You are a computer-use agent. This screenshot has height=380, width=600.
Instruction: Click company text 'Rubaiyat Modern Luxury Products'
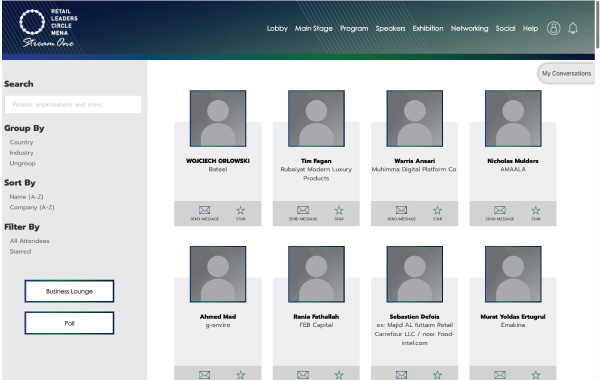[x=316, y=174]
